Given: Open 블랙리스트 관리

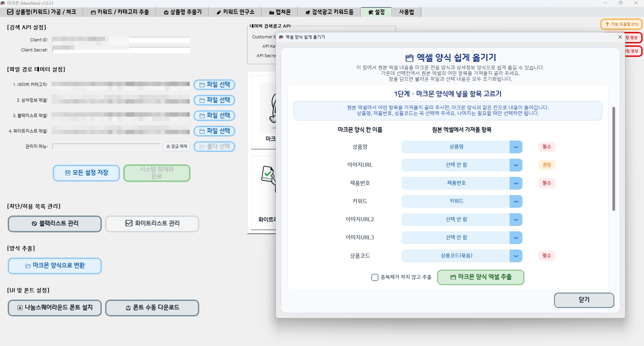Looking at the screenshot, I should click(55, 224).
